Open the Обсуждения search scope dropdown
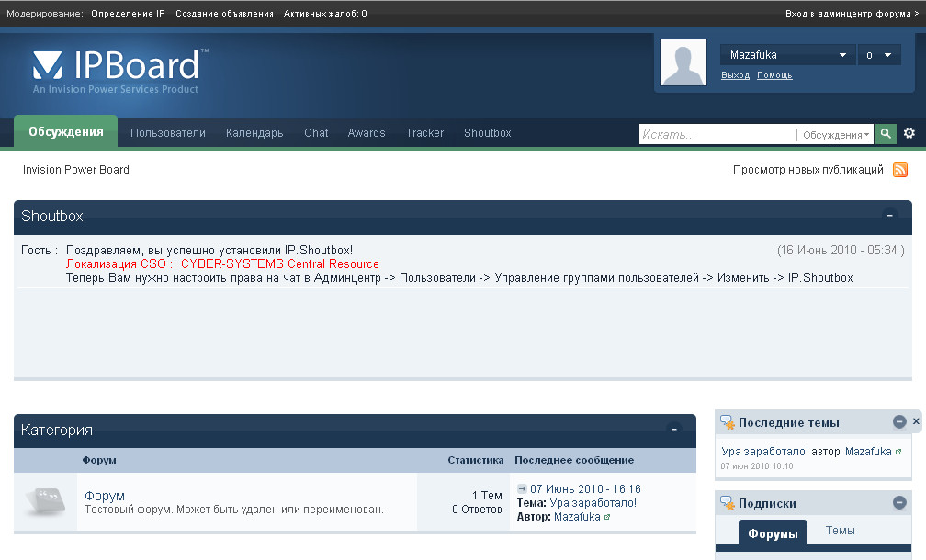The width and height of the screenshot is (926, 560). (x=835, y=135)
